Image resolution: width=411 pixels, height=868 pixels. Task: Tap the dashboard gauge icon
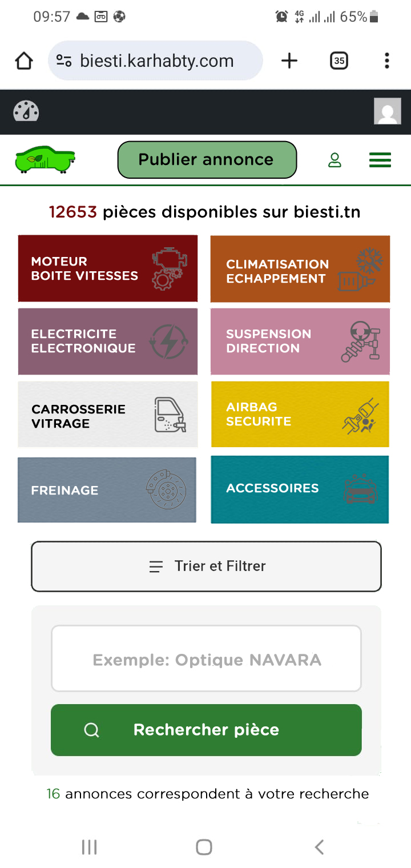click(x=26, y=111)
